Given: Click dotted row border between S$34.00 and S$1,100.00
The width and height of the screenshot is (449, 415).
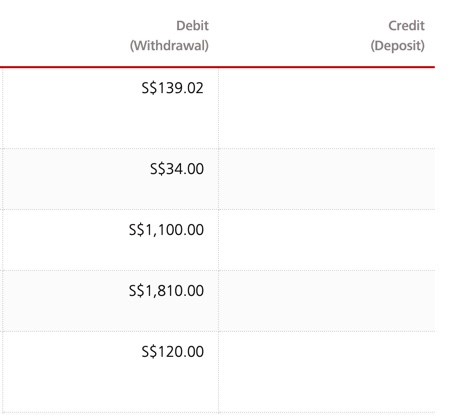Looking at the screenshot, I should click(x=217, y=209).
